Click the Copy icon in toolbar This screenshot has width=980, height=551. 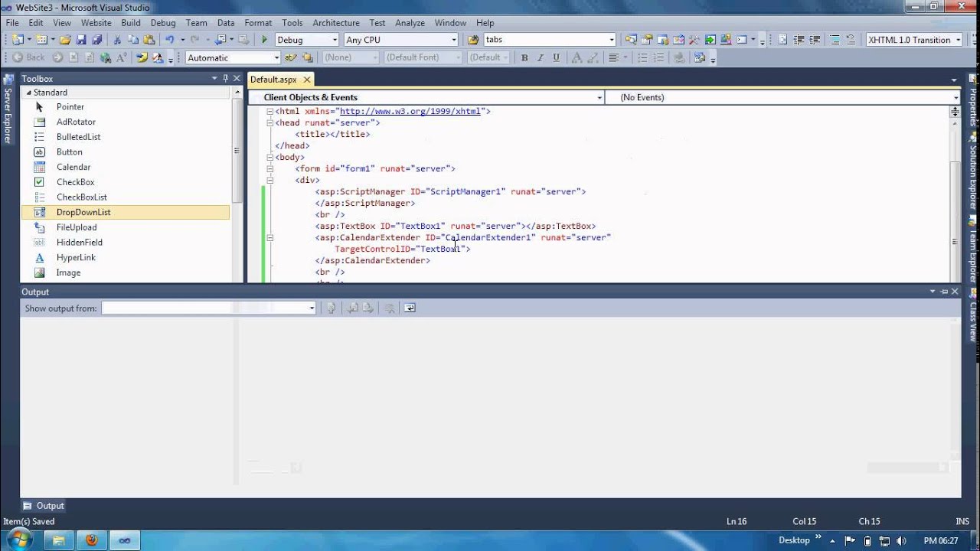(x=133, y=40)
